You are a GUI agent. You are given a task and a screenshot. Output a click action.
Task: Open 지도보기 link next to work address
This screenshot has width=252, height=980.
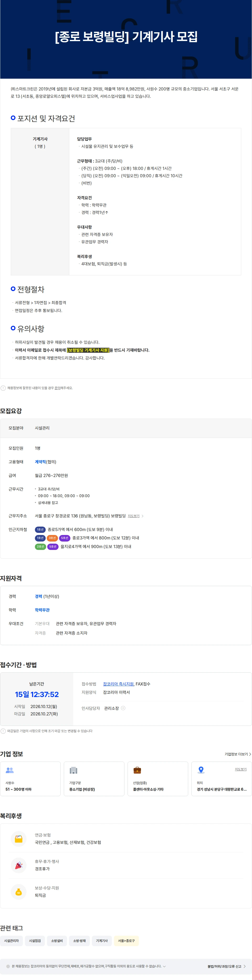[x=134, y=516]
